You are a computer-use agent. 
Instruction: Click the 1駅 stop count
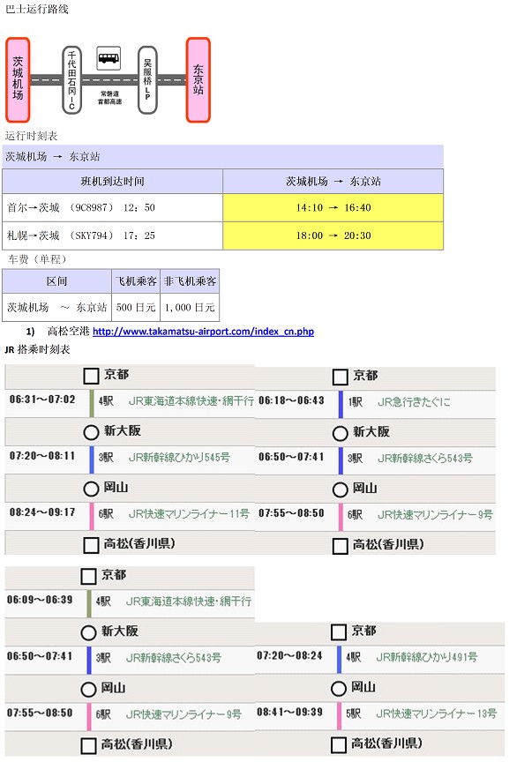355,402
